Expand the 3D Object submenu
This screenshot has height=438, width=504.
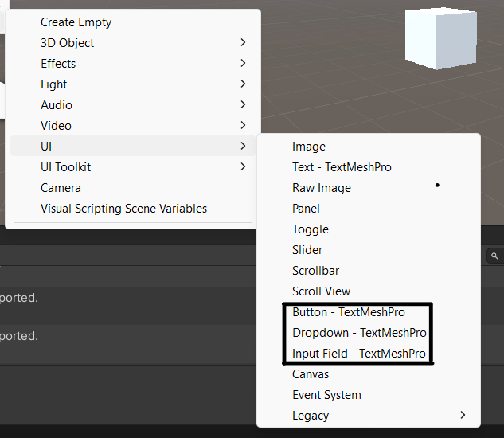tap(68, 43)
